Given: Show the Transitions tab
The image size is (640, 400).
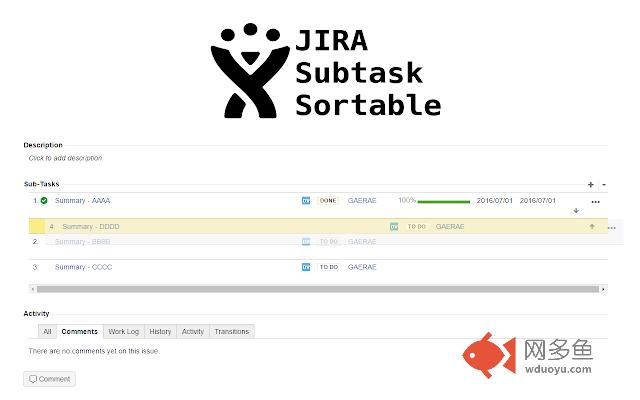Looking at the screenshot, I should pyautogui.click(x=232, y=331).
